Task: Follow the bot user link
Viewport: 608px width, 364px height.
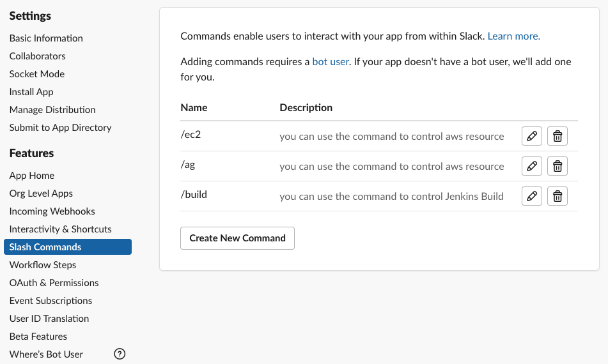Action: pos(331,62)
